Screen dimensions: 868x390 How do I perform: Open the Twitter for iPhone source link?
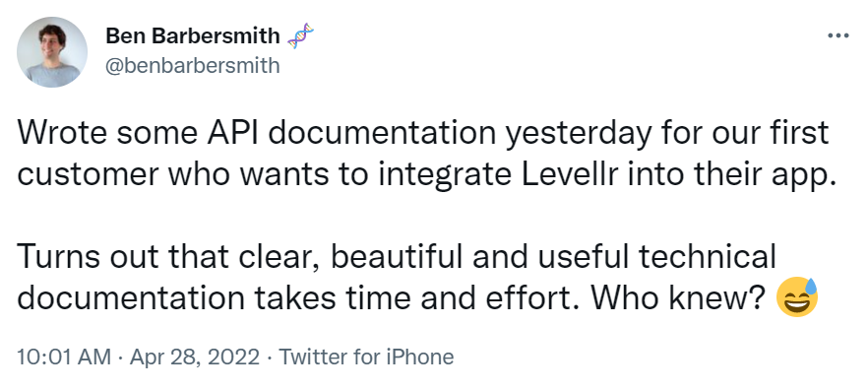(366, 357)
